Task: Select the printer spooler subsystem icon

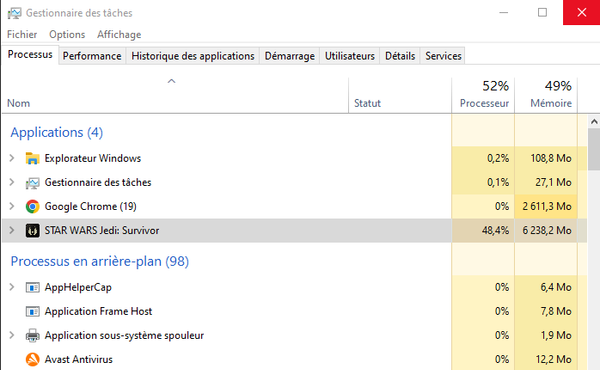Action: [x=33, y=335]
